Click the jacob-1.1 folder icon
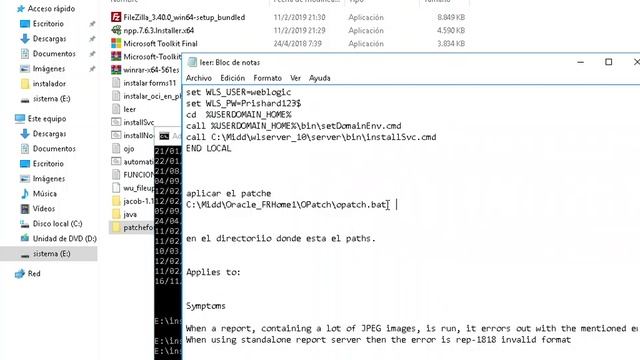Screen dimensions: 640x360 tap(116, 201)
